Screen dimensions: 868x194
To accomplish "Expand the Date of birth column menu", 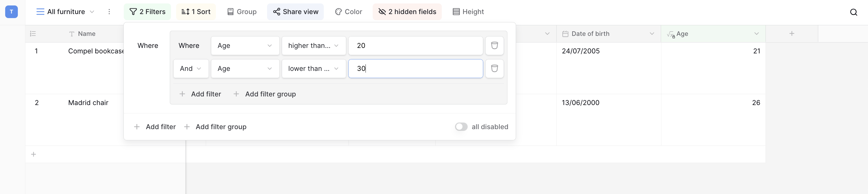I will click(x=652, y=34).
